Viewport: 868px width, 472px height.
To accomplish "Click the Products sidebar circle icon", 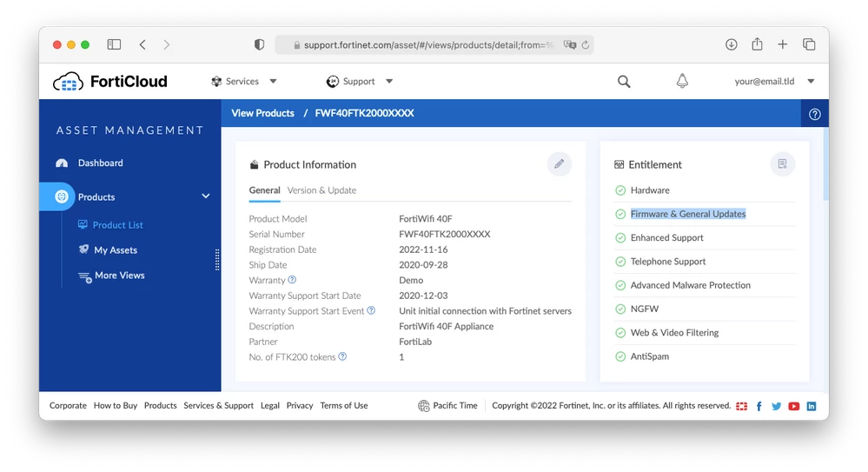I will point(62,196).
